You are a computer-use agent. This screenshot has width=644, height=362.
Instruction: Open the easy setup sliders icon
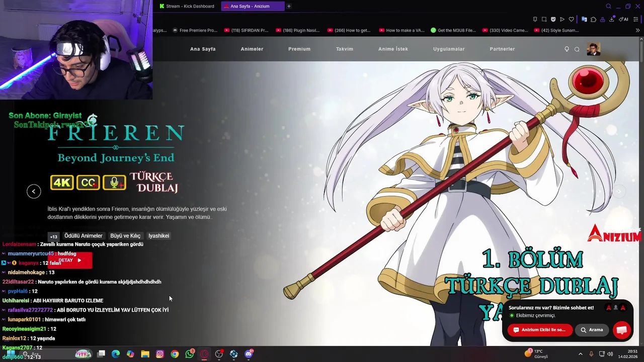(x=636, y=19)
